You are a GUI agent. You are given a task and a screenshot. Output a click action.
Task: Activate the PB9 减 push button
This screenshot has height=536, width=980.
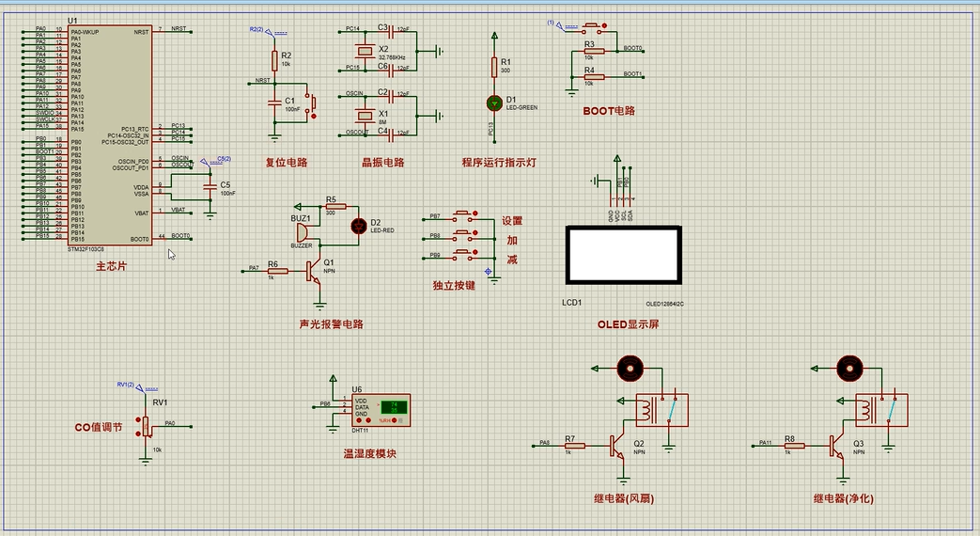click(463, 255)
